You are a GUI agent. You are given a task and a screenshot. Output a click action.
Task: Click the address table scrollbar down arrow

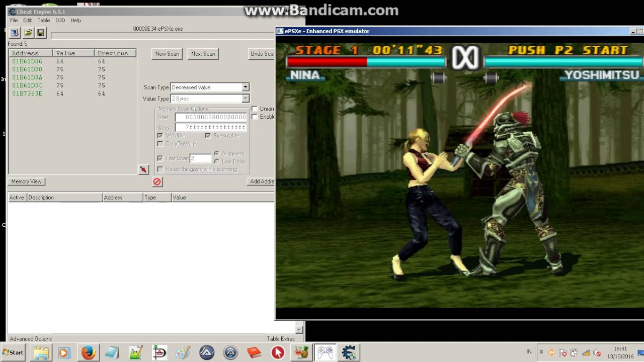coord(299,330)
